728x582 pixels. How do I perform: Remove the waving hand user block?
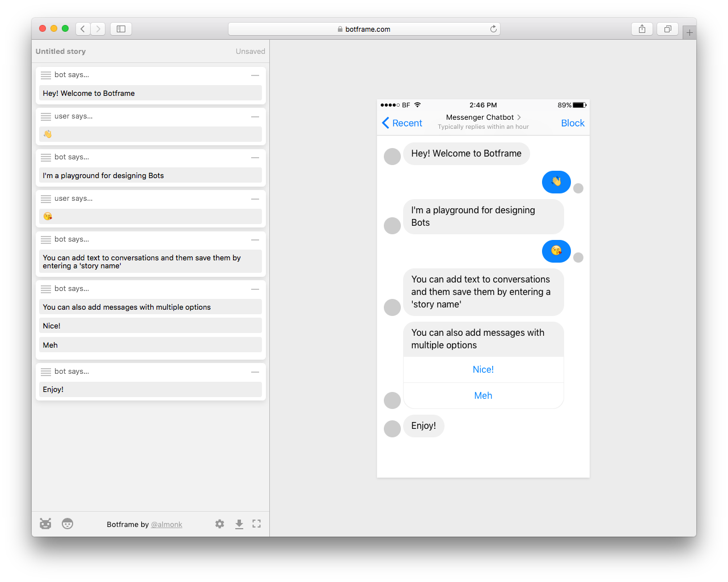click(255, 117)
